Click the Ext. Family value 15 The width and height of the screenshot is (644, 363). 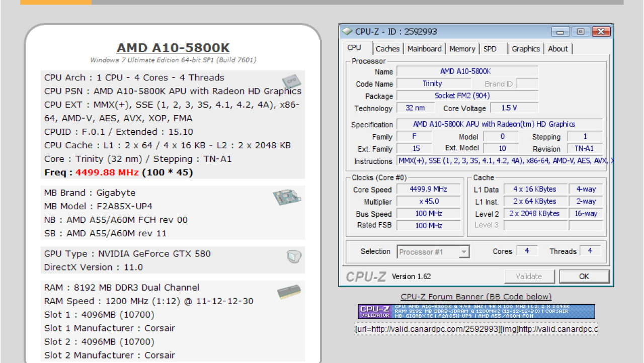coord(415,148)
